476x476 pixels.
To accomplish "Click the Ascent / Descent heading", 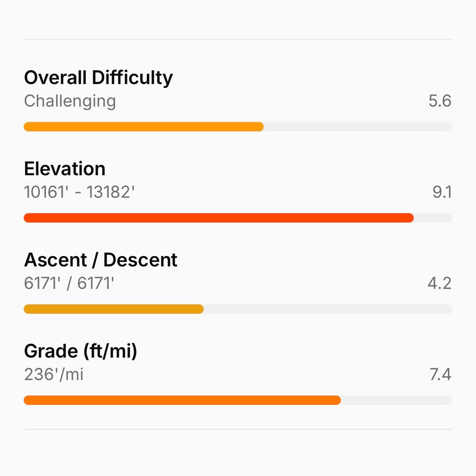I will 101,260.
